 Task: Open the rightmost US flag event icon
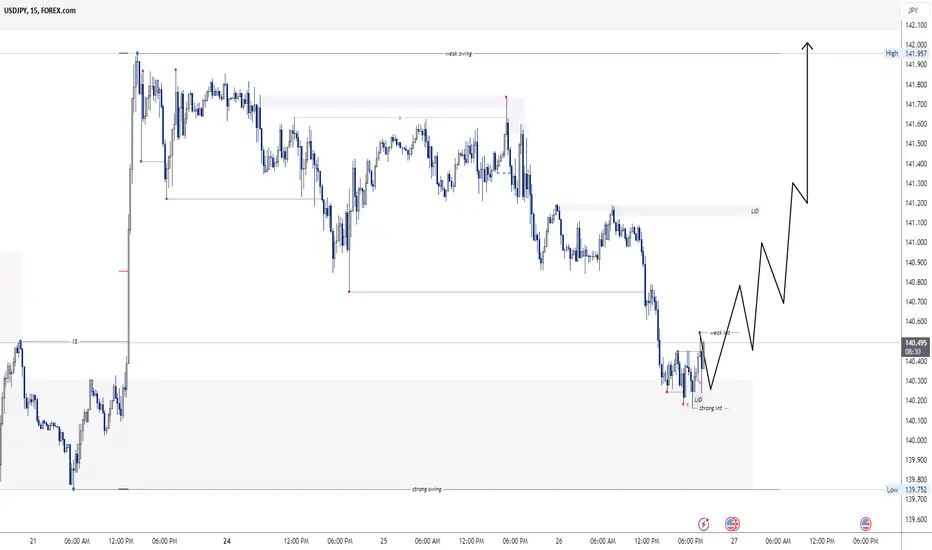[x=865, y=524]
